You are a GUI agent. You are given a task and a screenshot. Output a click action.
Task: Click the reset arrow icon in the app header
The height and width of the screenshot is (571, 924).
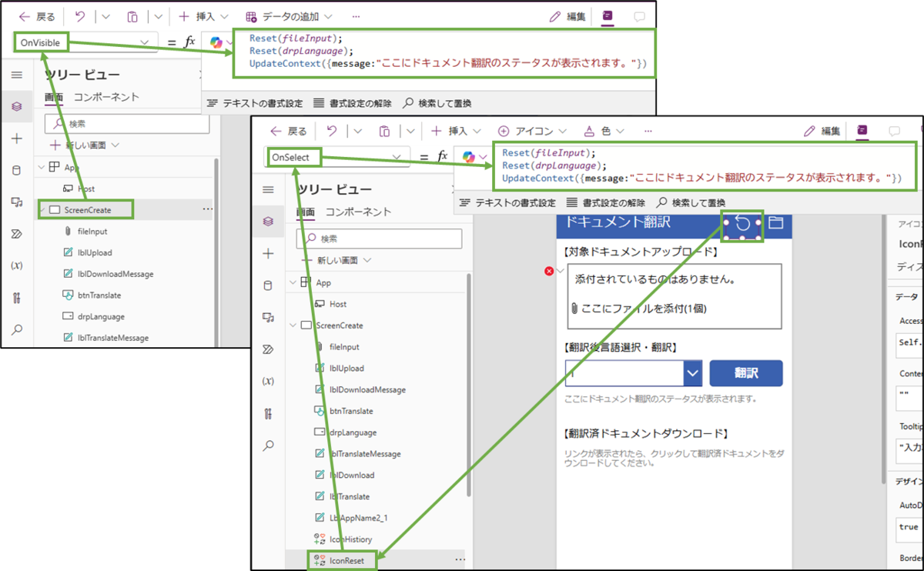coord(743,223)
